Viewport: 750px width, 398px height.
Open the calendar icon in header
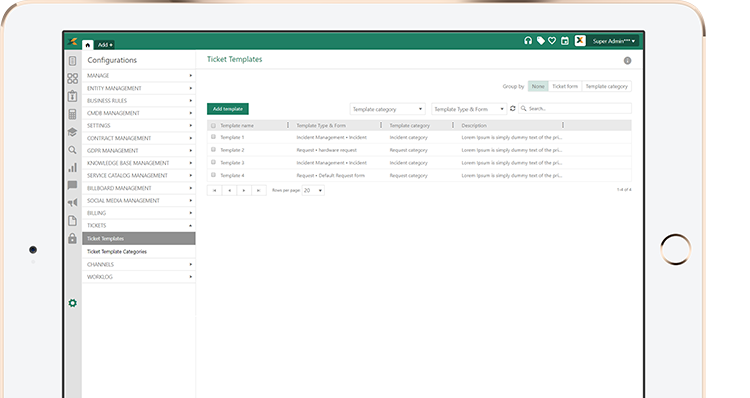tap(565, 41)
